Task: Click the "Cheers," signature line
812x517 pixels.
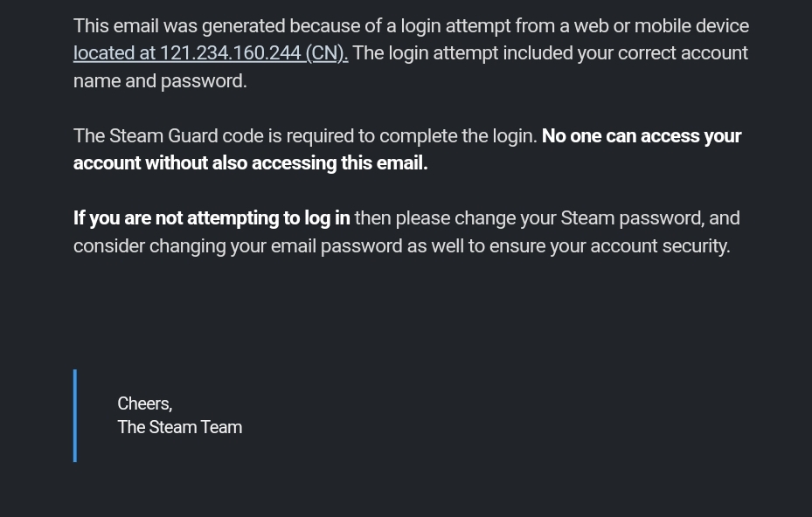Action: click(144, 403)
